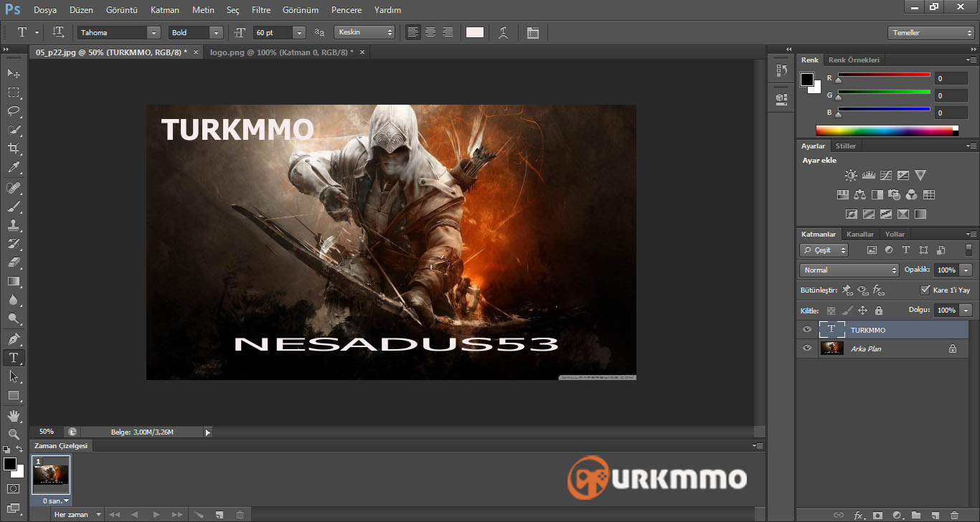Open the character and paragraph panel
Screen dimensions: 980x522
[532, 32]
